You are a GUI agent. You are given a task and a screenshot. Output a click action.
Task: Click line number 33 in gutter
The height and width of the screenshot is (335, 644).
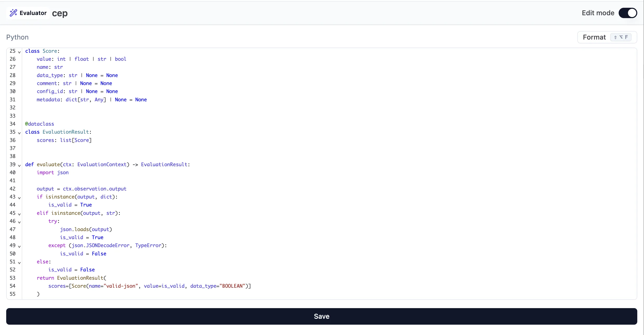12,116
